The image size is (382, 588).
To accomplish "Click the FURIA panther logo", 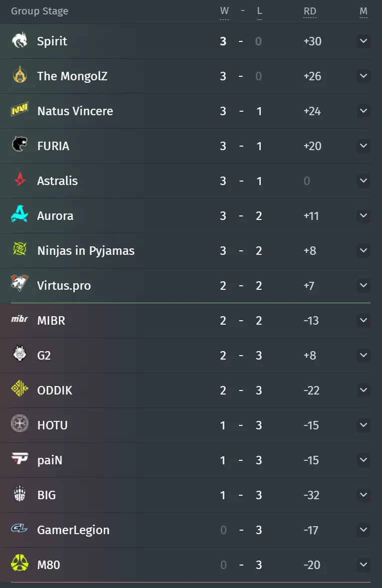I will [x=19, y=145].
